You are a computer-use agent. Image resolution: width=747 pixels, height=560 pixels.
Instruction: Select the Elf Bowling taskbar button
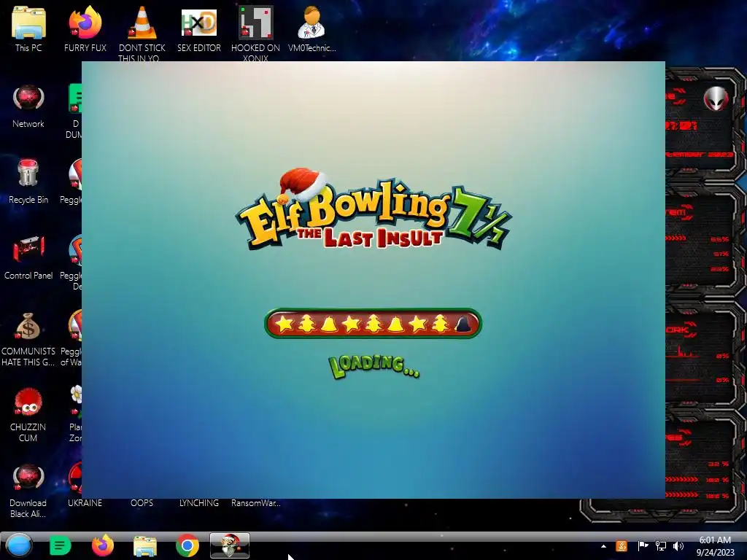(x=230, y=545)
